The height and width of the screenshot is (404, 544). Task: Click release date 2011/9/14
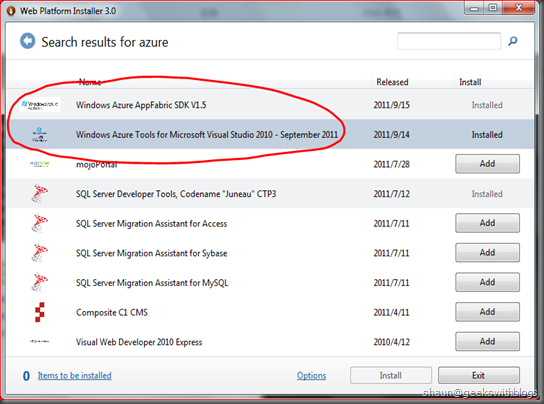tap(391, 135)
